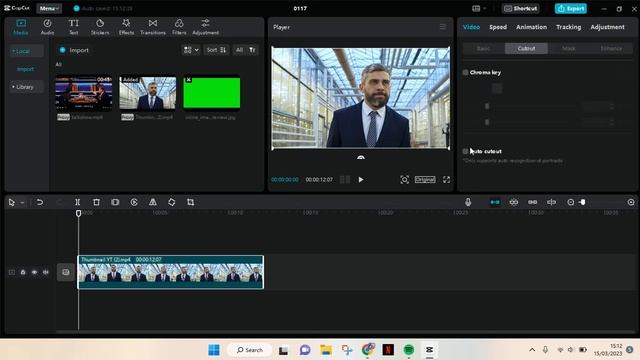
Task: Click the Reverse playback icon in the timeline toolbar
Action: pyautogui.click(x=134, y=202)
